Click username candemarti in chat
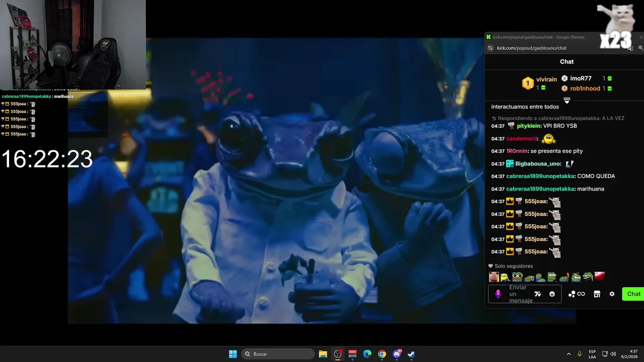 click(522, 138)
